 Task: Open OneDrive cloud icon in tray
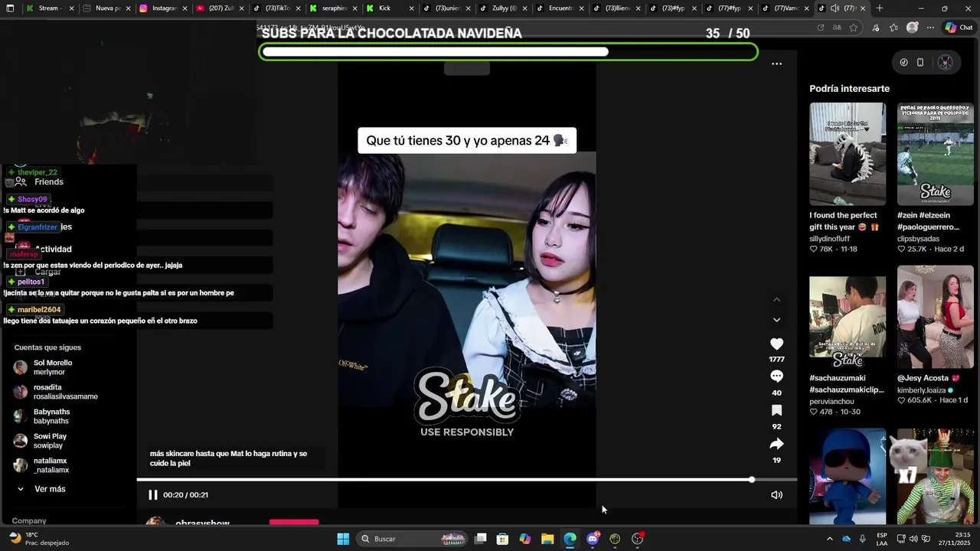click(x=846, y=539)
